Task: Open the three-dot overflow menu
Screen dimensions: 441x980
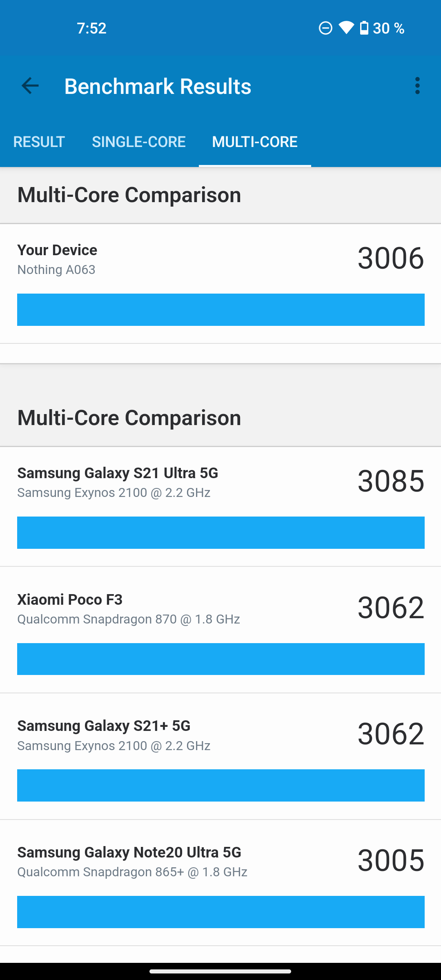Action: pos(417,86)
